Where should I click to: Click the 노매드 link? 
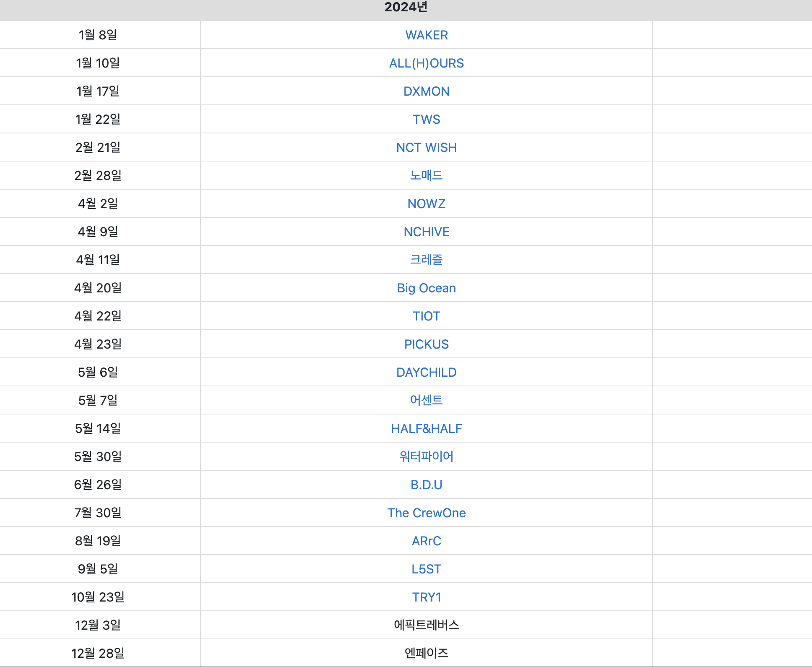click(x=426, y=175)
